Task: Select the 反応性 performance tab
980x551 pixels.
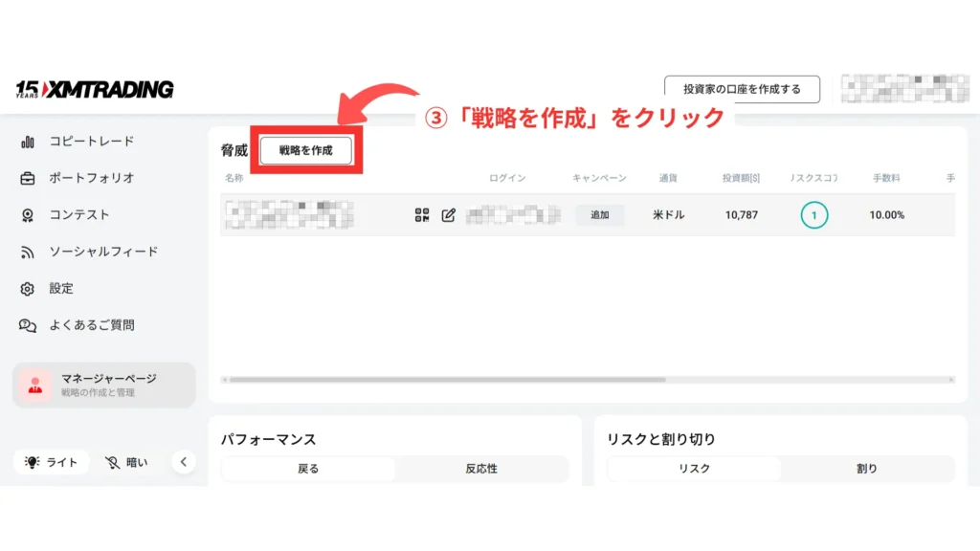Action: (480, 469)
